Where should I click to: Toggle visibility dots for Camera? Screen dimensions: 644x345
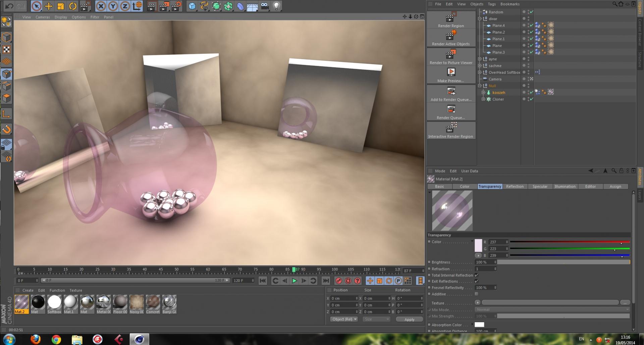coord(528,79)
